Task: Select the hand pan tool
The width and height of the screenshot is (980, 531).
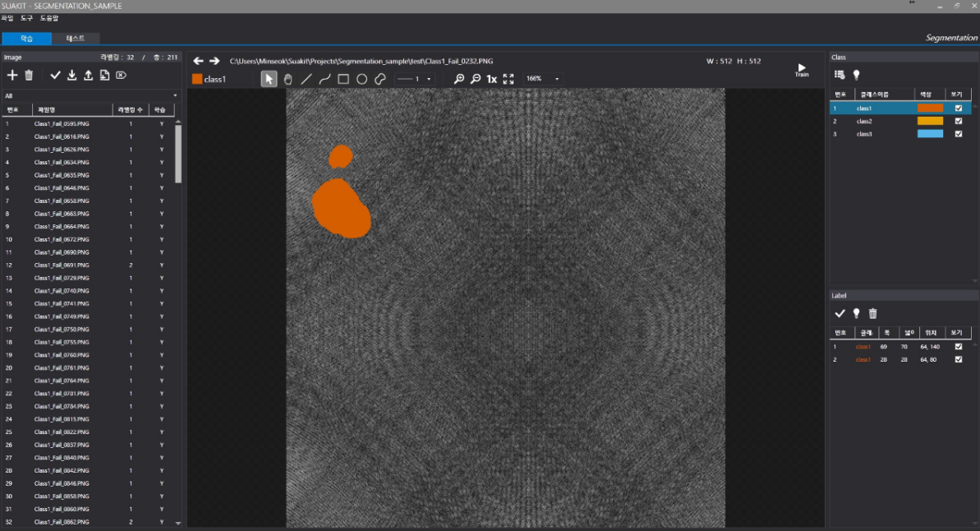Action: click(x=288, y=79)
